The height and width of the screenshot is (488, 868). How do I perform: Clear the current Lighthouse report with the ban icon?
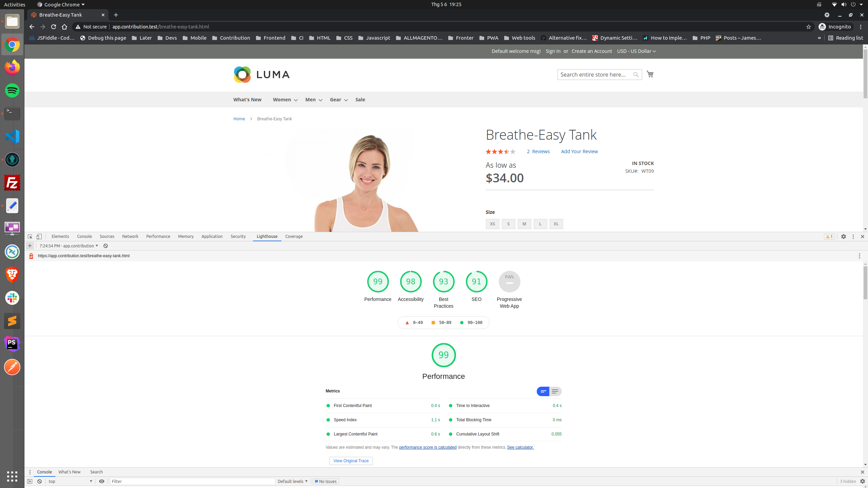[x=105, y=246]
